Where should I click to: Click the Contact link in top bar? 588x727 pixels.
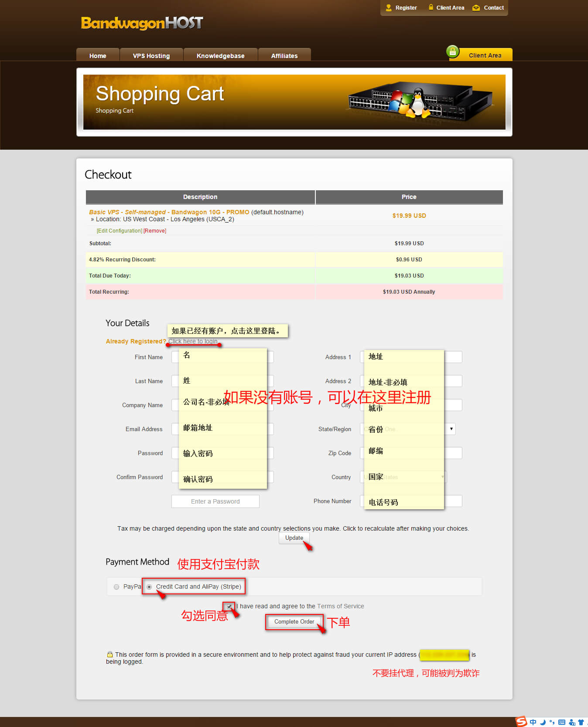pos(494,7)
